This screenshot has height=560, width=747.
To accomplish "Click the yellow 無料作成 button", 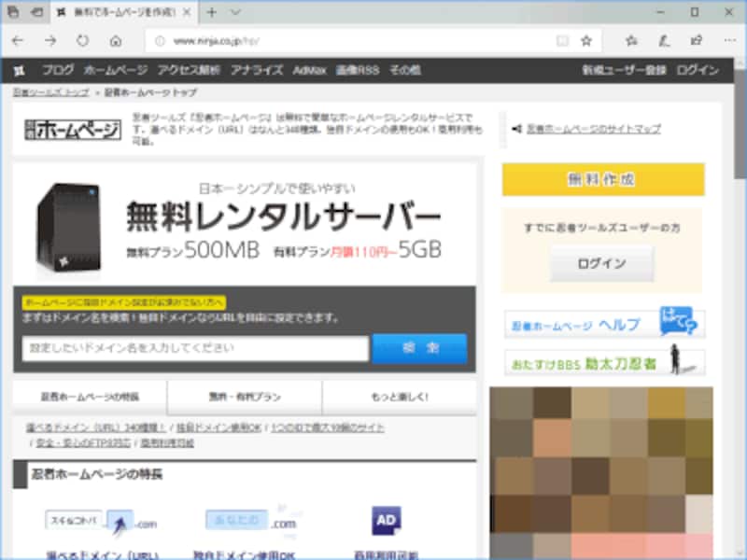I will click(x=603, y=179).
